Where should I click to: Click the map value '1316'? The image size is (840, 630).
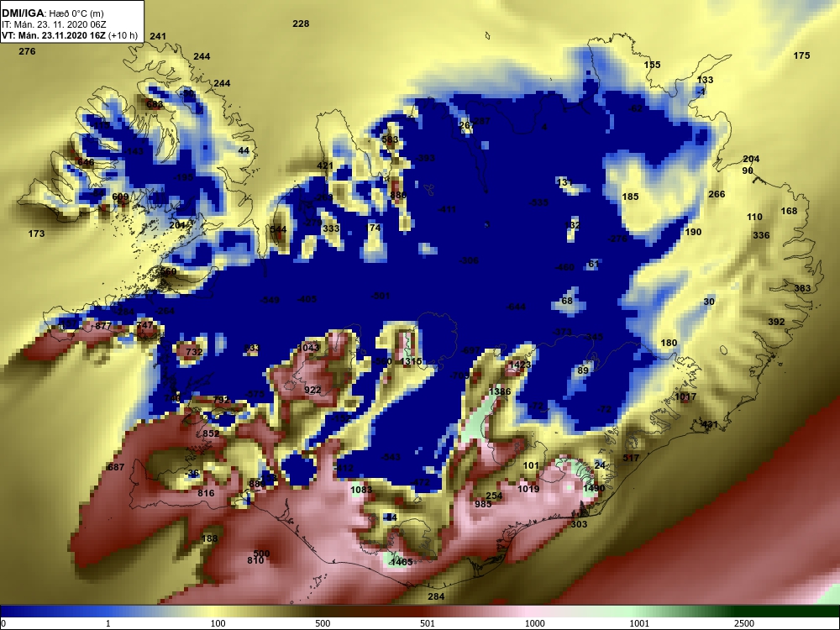coord(412,361)
